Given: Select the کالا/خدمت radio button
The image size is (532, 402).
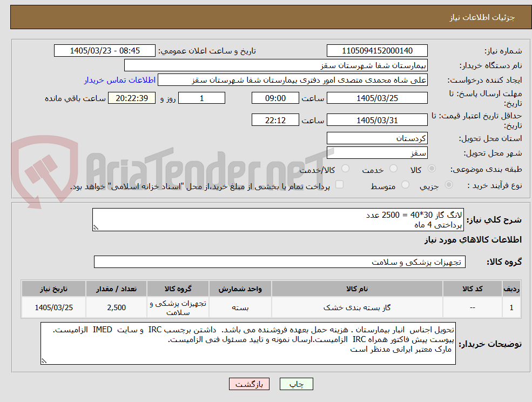Looking at the screenshot, I should click(345, 169).
